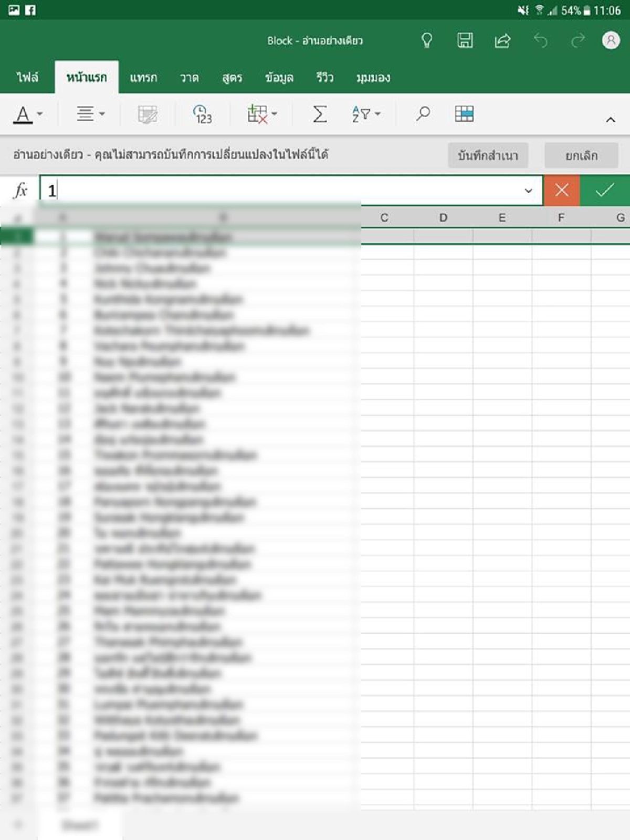This screenshot has width=630, height=840.
Task: Click the number format 123 icon
Action: (202, 114)
